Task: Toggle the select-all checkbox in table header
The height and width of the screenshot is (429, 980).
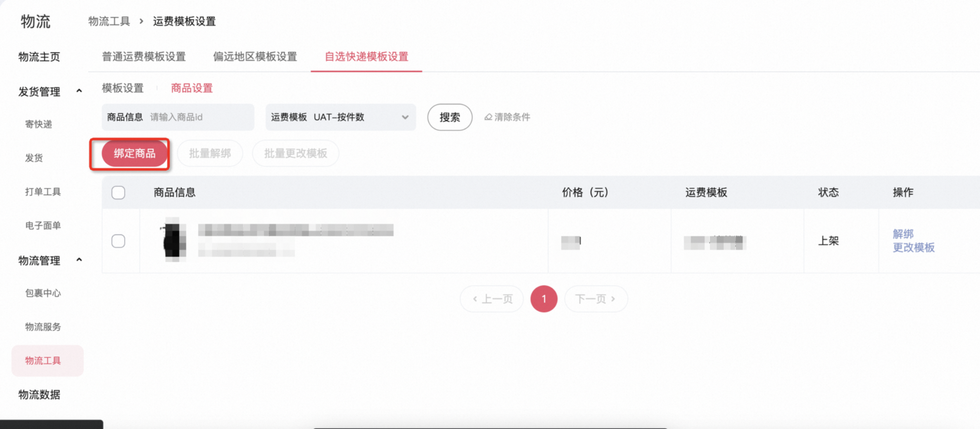Action: click(x=118, y=193)
